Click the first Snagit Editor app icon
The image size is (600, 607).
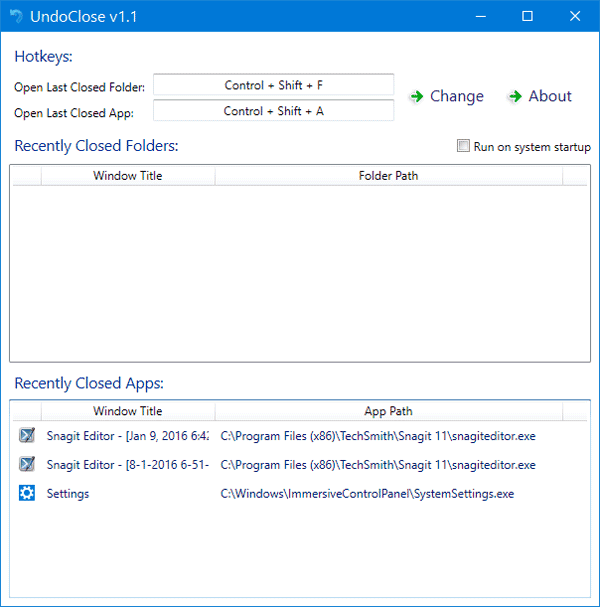click(x=27, y=435)
